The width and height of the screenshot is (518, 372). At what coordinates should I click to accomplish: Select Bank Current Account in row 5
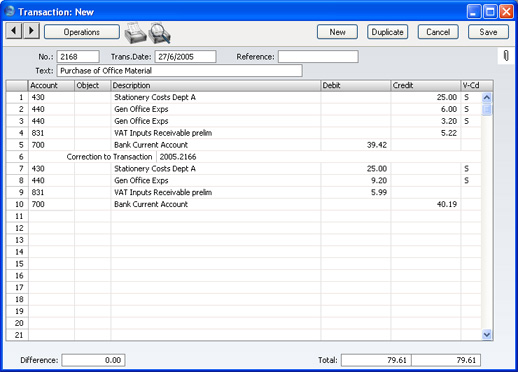(151, 145)
